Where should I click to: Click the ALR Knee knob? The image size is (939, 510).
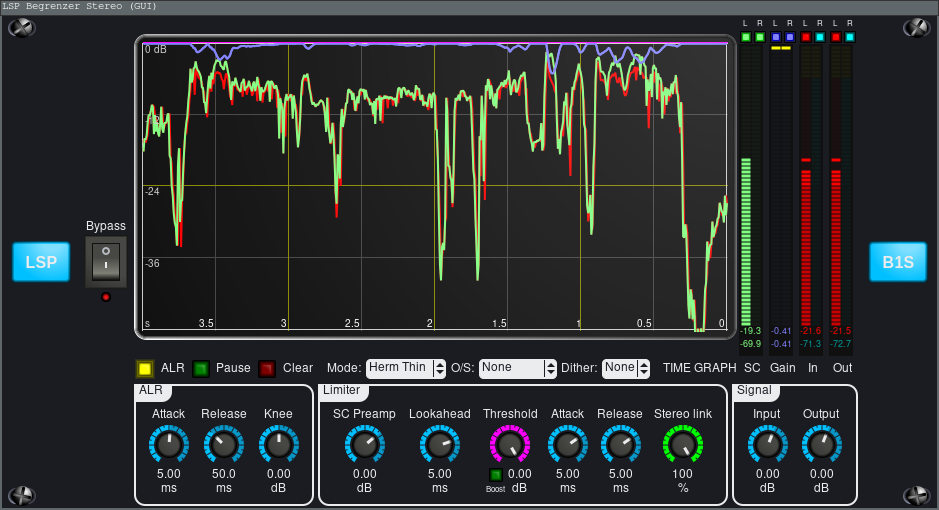[x=279, y=443]
